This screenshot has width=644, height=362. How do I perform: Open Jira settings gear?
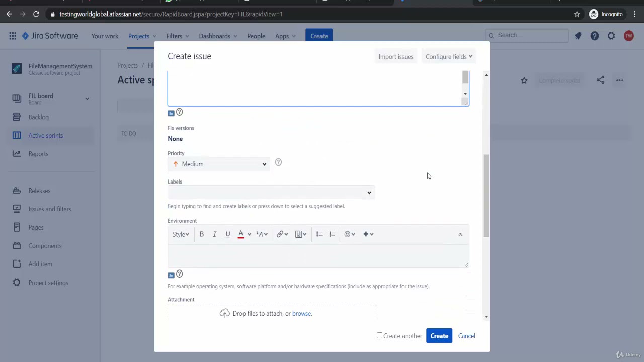[x=611, y=36]
